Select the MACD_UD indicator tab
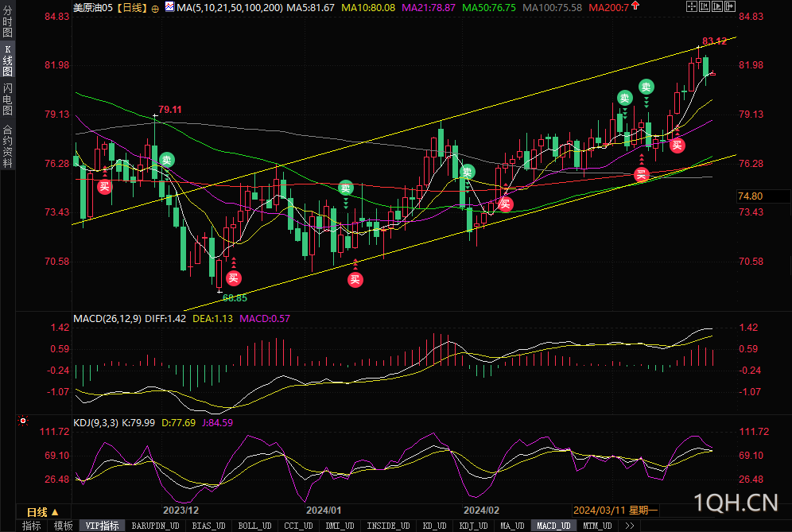The image size is (792, 532). tap(553, 526)
